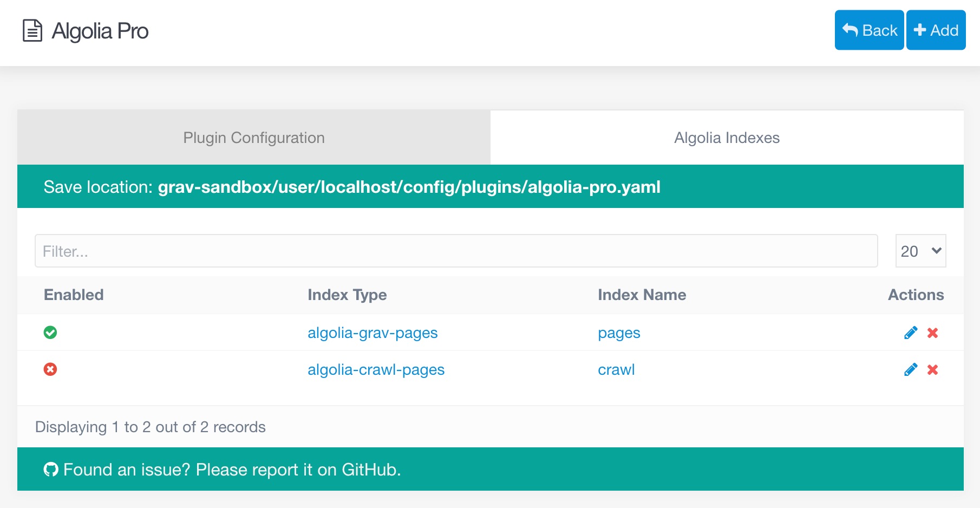Image resolution: width=980 pixels, height=508 pixels.
Task: Click the Enabled column header
Action: (x=74, y=295)
